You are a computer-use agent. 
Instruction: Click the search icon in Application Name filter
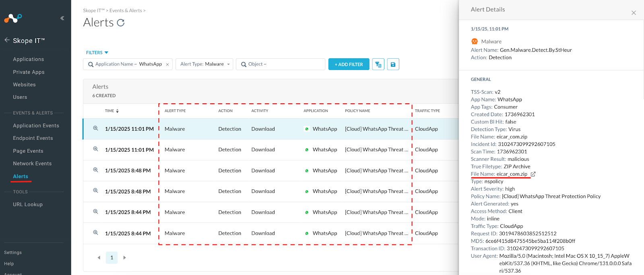click(x=91, y=64)
